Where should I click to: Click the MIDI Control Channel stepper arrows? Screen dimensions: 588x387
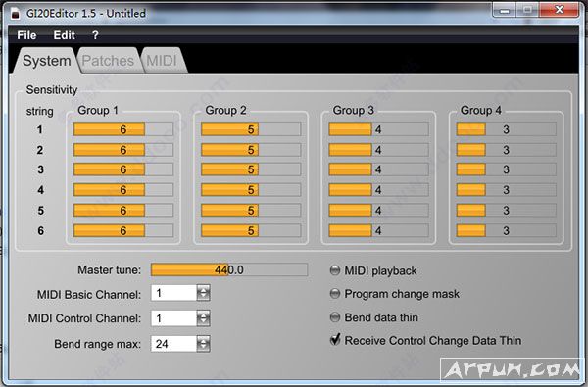pos(203,318)
